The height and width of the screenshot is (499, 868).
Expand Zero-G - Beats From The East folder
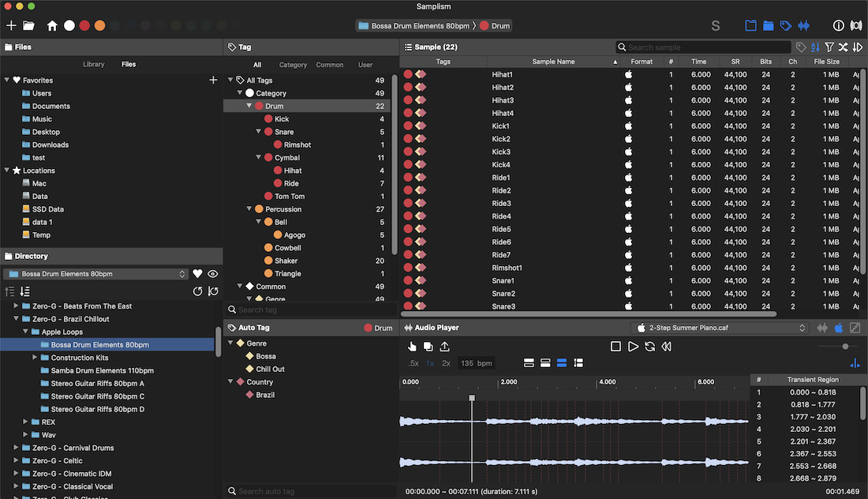pyautogui.click(x=16, y=306)
